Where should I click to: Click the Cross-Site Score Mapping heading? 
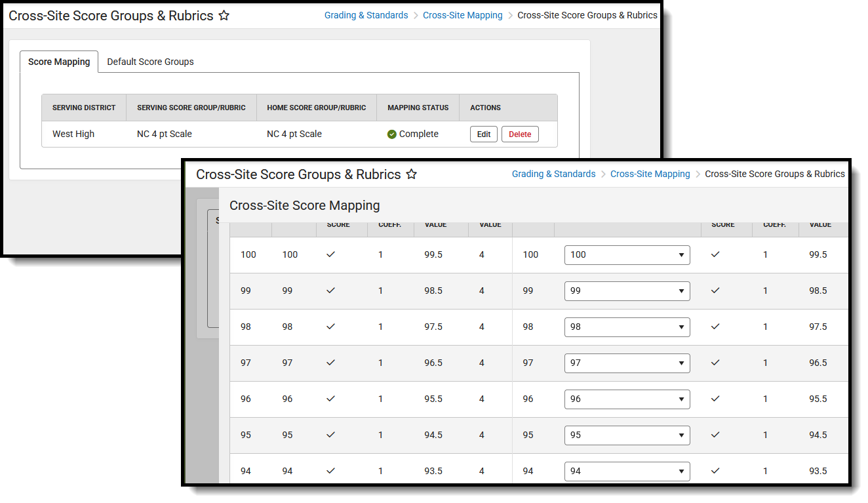point(305,205)
